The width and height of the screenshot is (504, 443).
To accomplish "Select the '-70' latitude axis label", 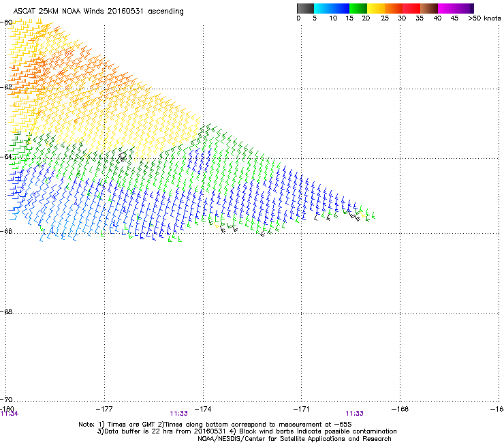I will point(6,399).
